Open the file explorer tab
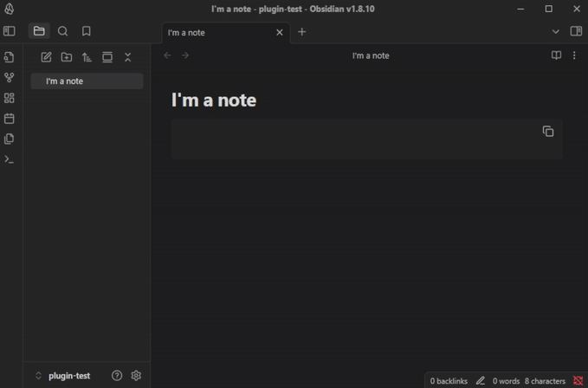The width and height of the screenshot is (588, 388). [39, 31]
